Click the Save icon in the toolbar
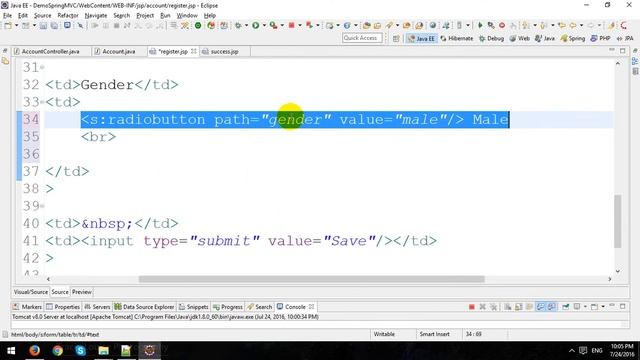 point(43,25)
